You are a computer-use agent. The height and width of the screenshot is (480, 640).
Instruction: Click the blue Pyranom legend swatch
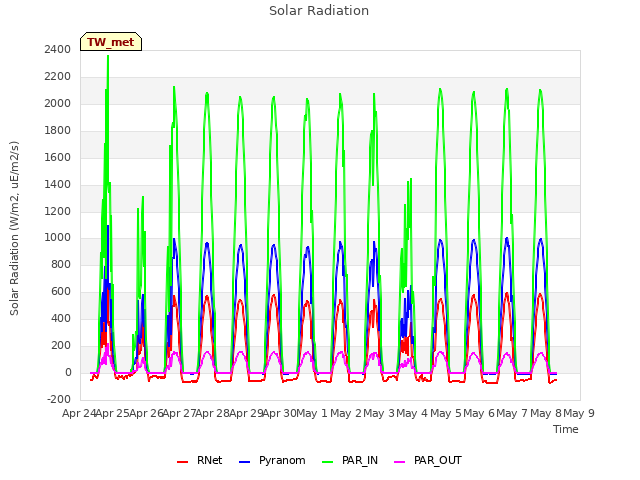pyautogui.click(x=244, y=462)
